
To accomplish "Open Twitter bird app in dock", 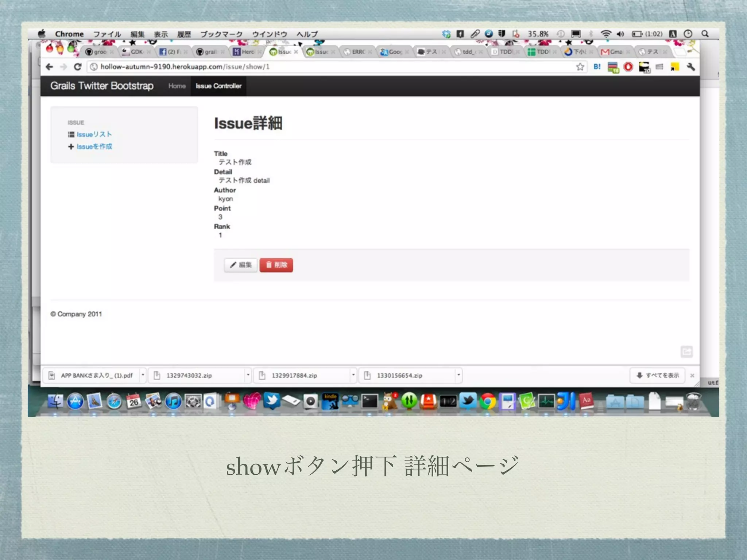I will 468,401.
